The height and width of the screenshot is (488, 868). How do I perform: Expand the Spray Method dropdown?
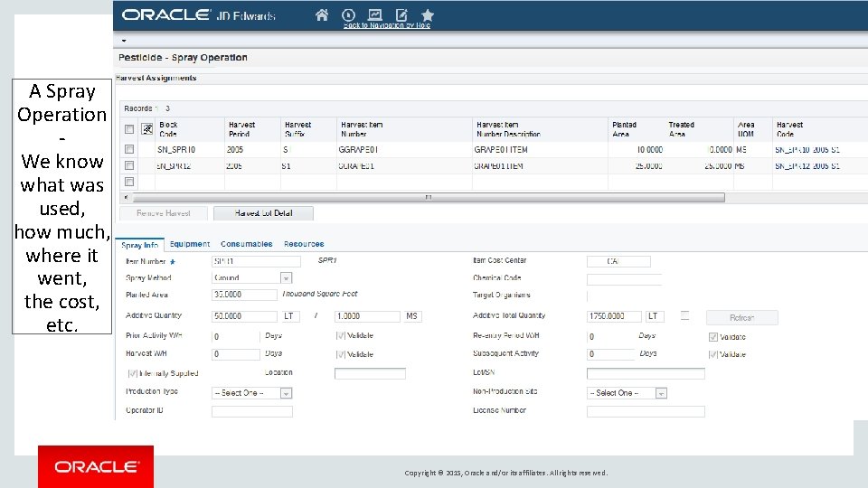[x=286, y=278]
